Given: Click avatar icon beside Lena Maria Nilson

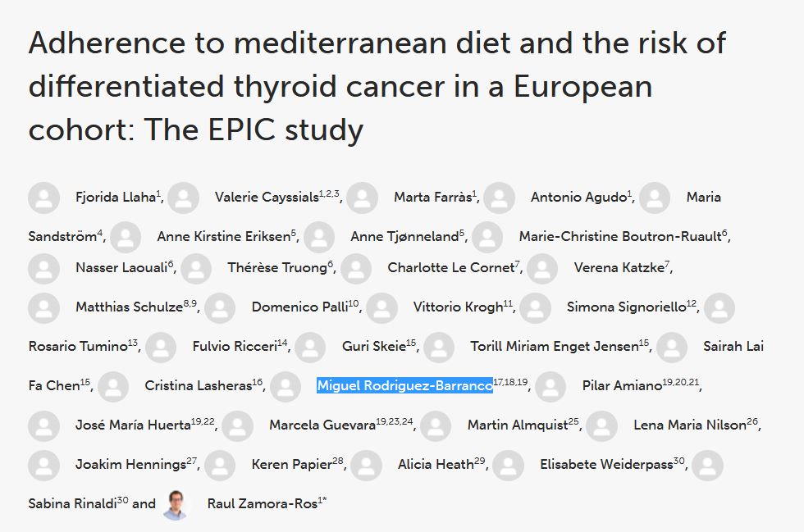Looking at the screenshot, I should 602,425.
